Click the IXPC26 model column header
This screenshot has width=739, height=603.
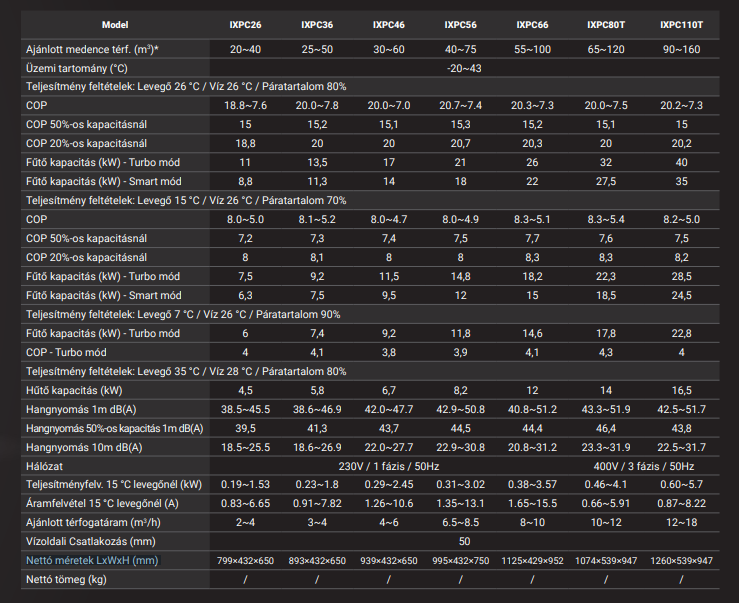pyautogui.click(x=246, y=23)
